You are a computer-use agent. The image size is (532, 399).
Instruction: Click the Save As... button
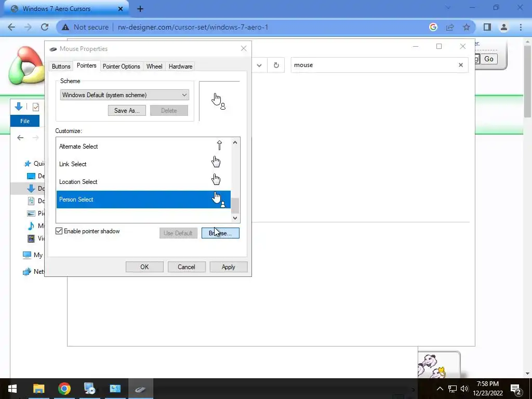(x=127, y=111)
